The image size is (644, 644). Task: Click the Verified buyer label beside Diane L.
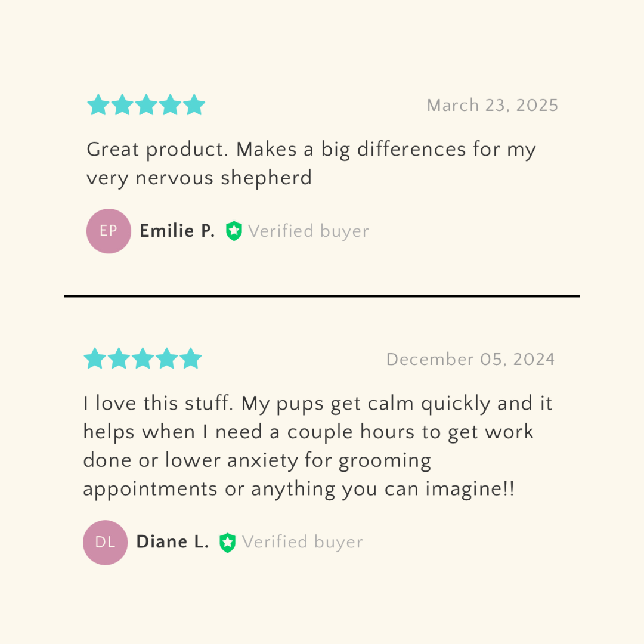tap(302, 542)
